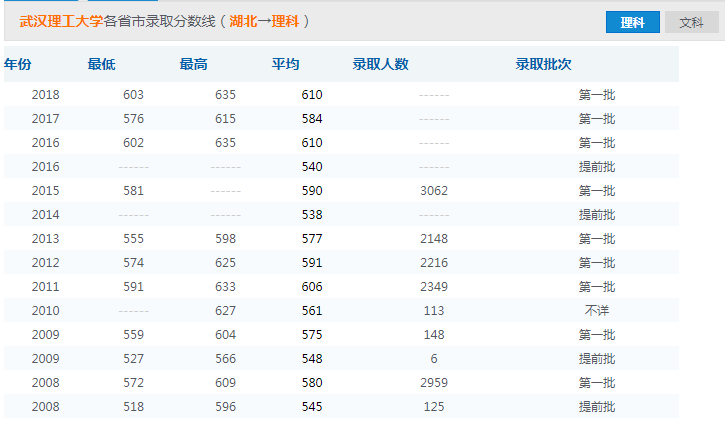The image size is (725, 421).
Task: Click the 不详 batch cell for 2010
Action: (x=596, y=311)
